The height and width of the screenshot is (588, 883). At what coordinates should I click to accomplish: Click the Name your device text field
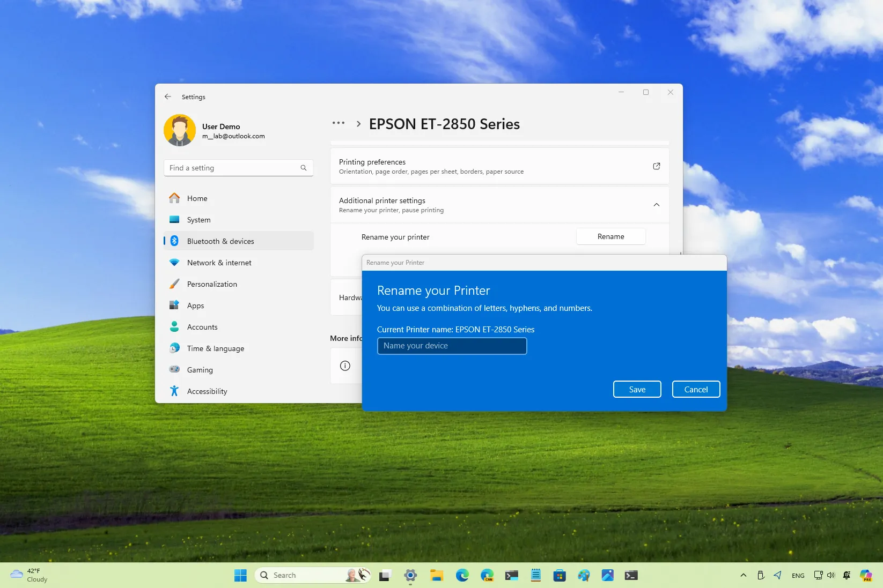452,346
